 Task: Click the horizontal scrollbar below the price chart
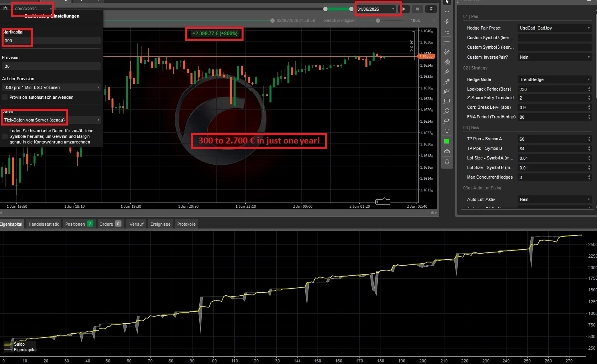pos(217,213)
